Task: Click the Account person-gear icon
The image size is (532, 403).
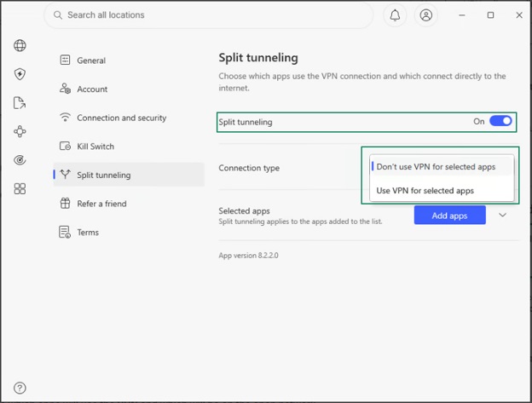Action: coord(65,89)
